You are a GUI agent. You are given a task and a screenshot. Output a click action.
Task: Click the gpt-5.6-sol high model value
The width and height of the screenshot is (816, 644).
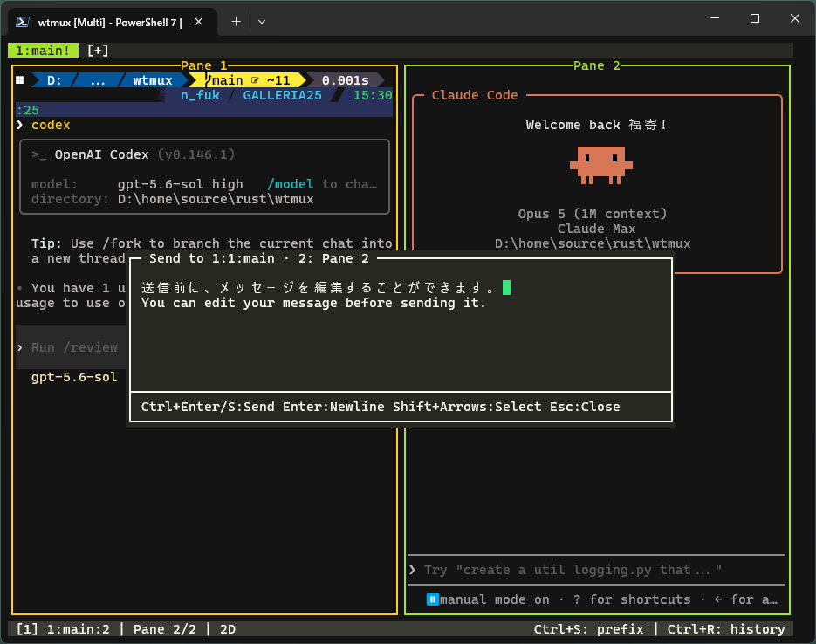tap(180, 184)
